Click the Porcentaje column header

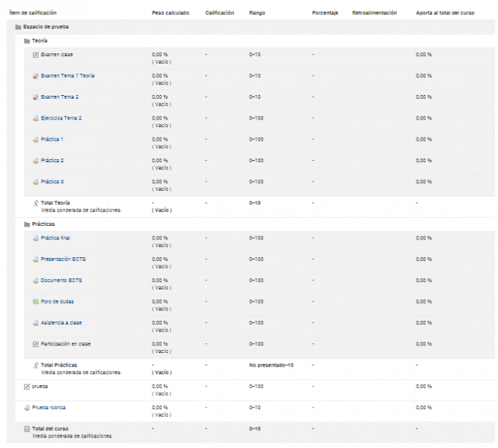coord(325,13)
